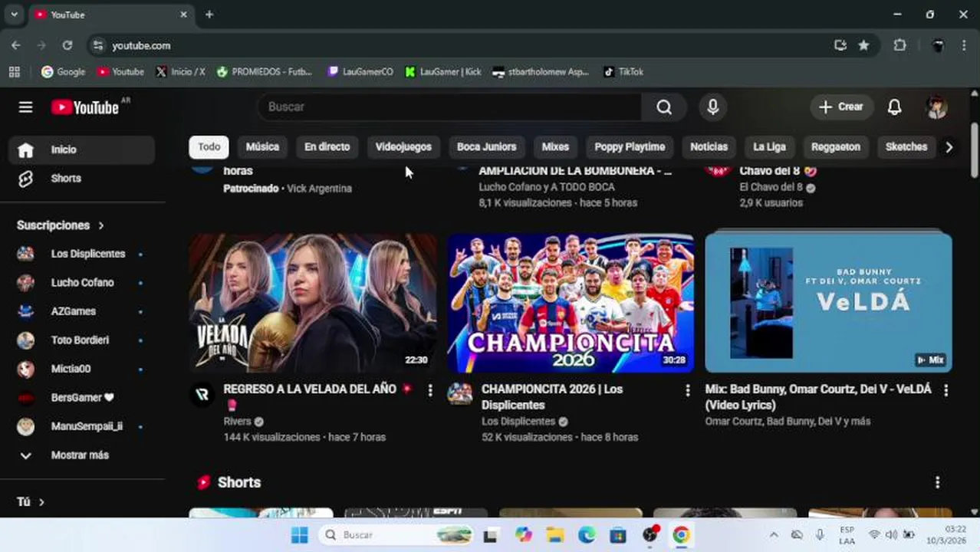Go back with browser back arrow
Image resolution: width=980 pixels, height=552 pixels.
coord(16,45)
